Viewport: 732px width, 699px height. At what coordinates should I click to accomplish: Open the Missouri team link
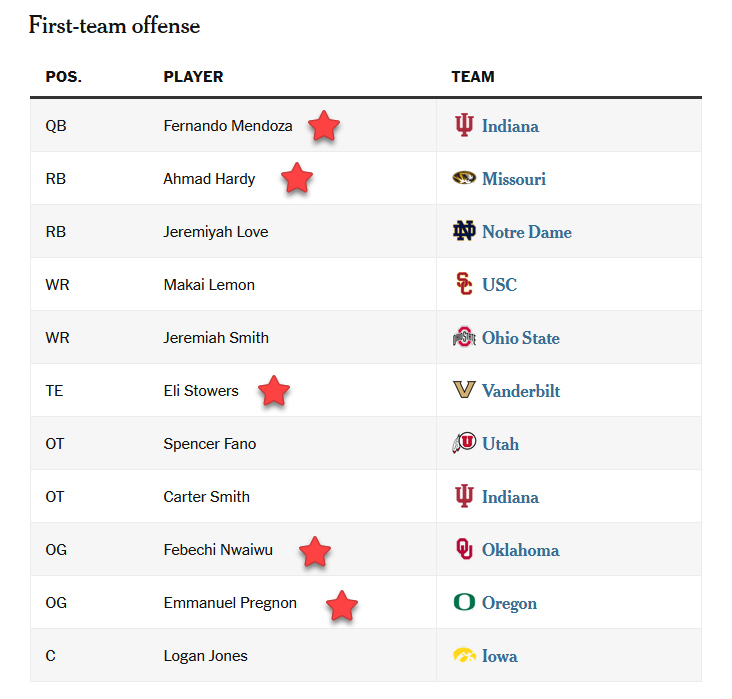point(514,179)
